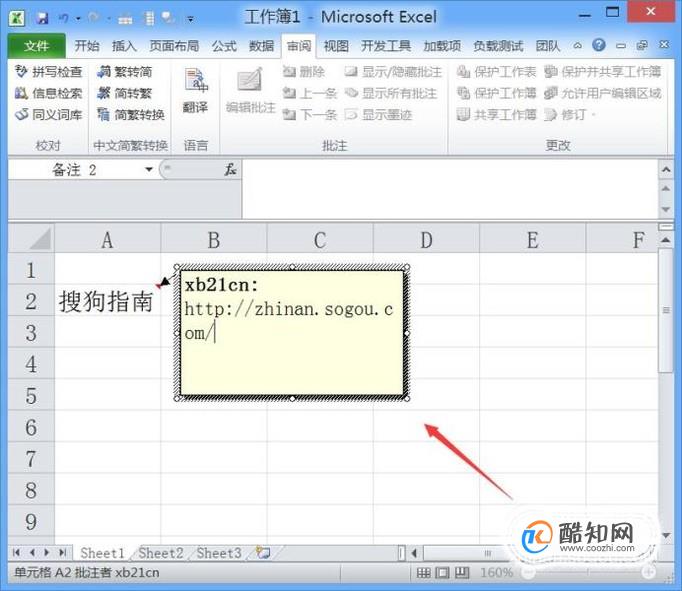Image resolution: width=682 pixels, height=591 pixels.
Task: Switch to the 数据 ribbon tab
Action: 261,46
